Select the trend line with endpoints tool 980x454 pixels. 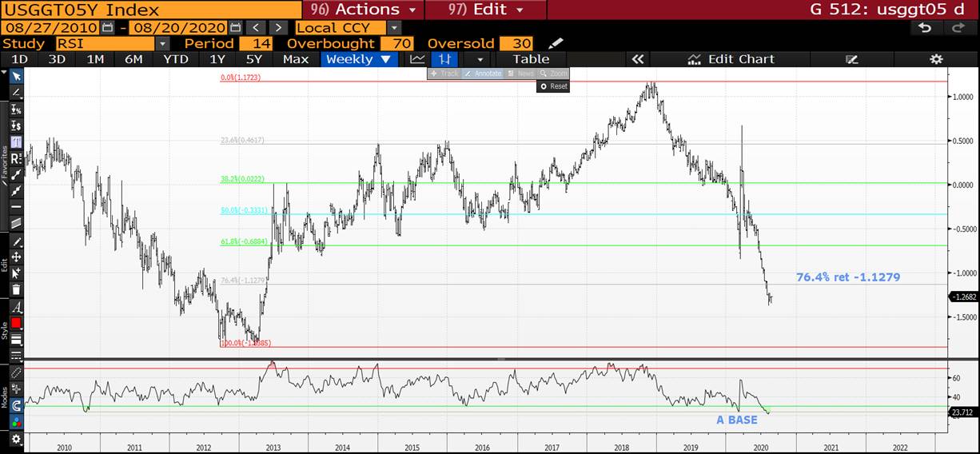(x=16, y=174)
